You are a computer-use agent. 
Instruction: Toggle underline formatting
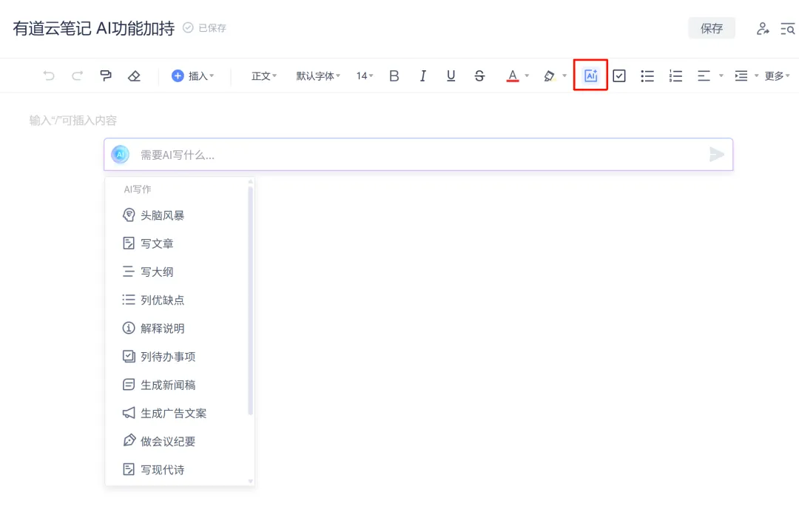tap(451, 76)
